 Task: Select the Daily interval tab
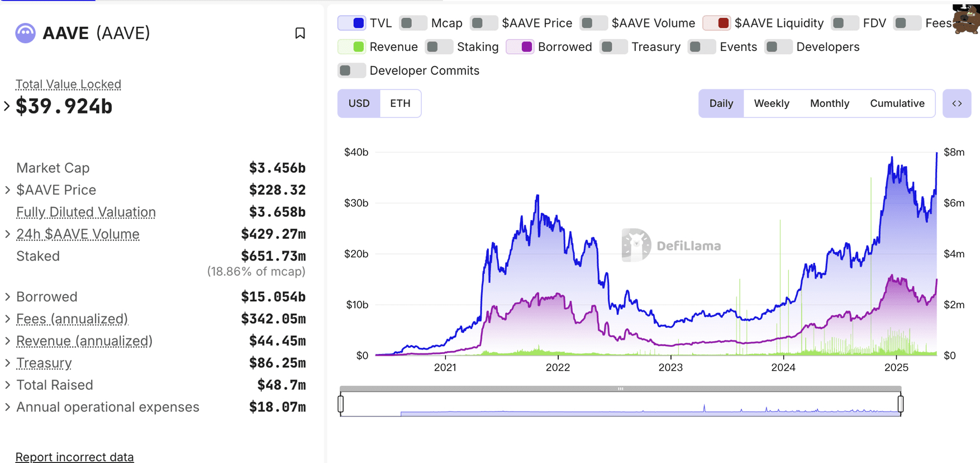tap(721, 103)
